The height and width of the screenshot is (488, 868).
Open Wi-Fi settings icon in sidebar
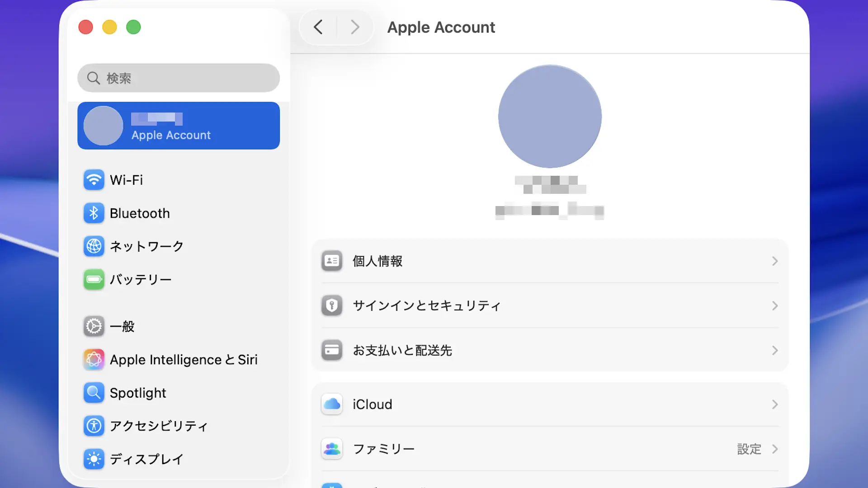(x=94, y=180)
